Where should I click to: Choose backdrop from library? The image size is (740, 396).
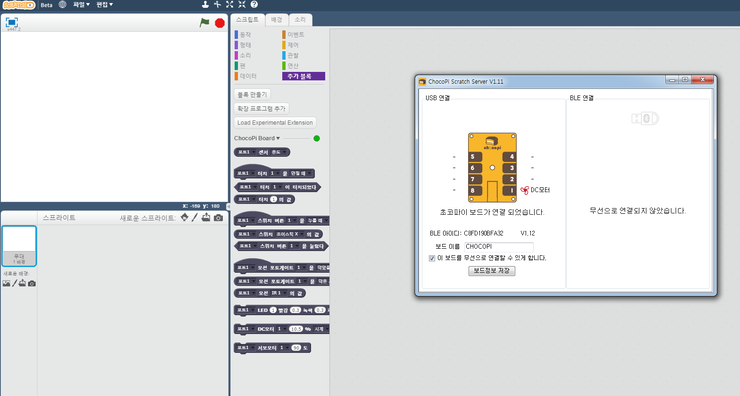6,283
